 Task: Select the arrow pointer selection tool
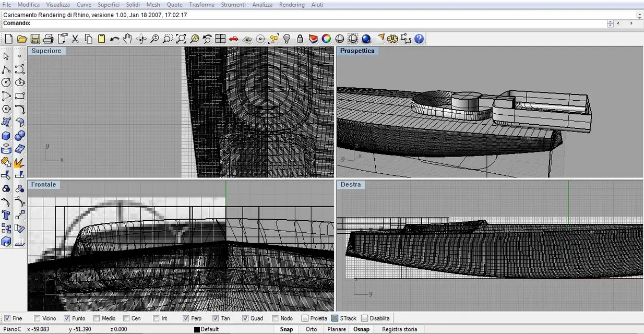(6, 56)
